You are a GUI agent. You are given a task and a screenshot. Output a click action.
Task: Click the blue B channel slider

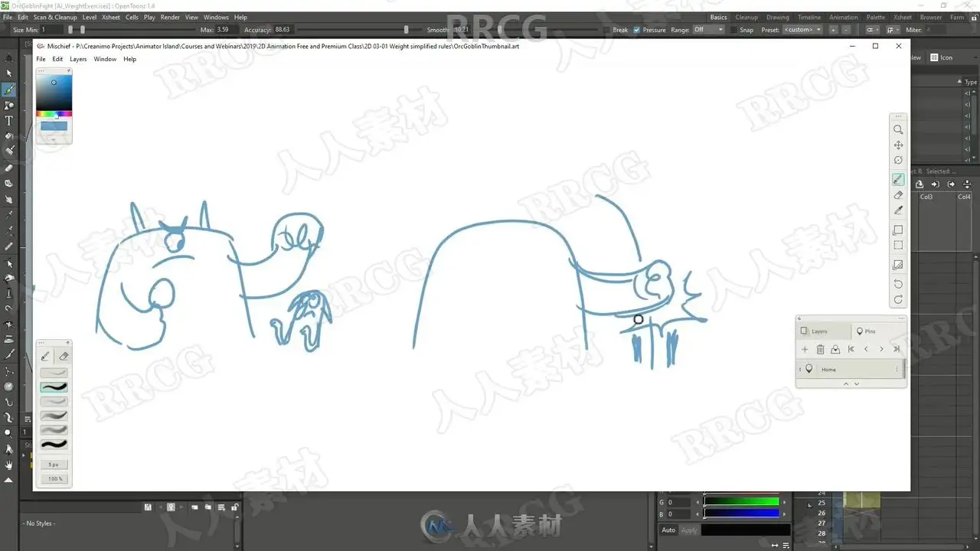coord(741,514)
